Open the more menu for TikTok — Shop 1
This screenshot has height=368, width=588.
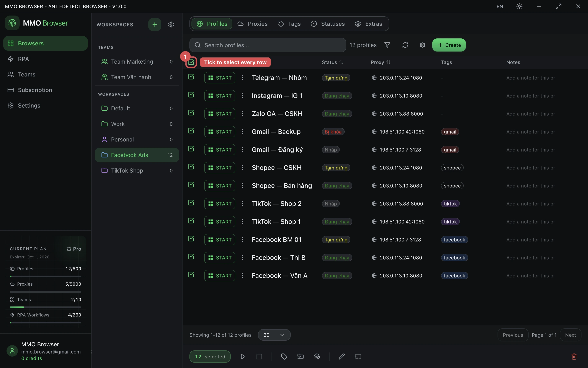coord(243,222)
